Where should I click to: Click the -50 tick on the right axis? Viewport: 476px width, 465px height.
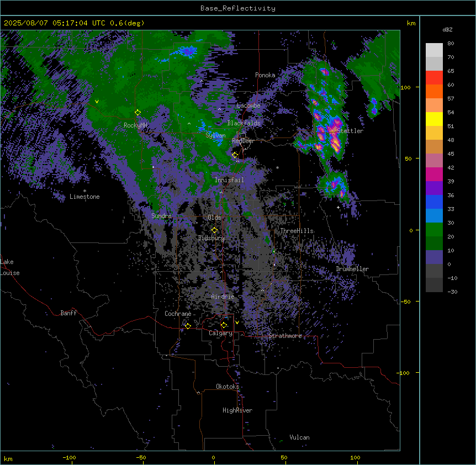click(405, 302)
